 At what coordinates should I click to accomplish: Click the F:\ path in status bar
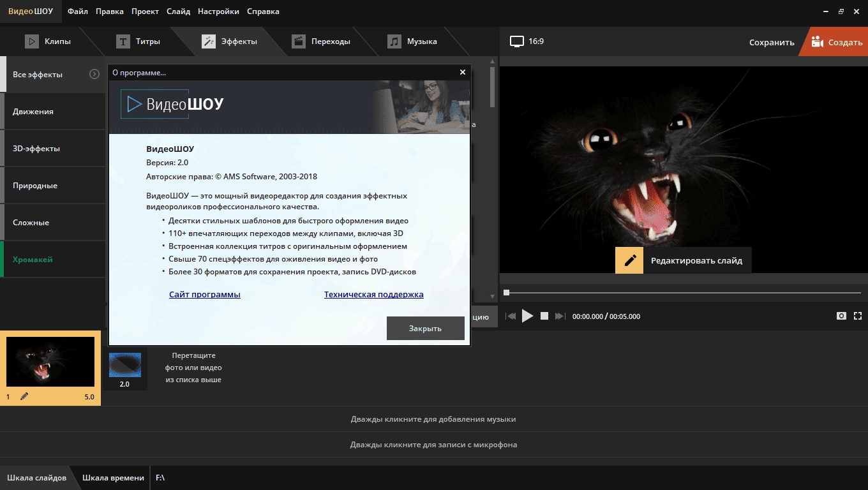click(160, 478)
